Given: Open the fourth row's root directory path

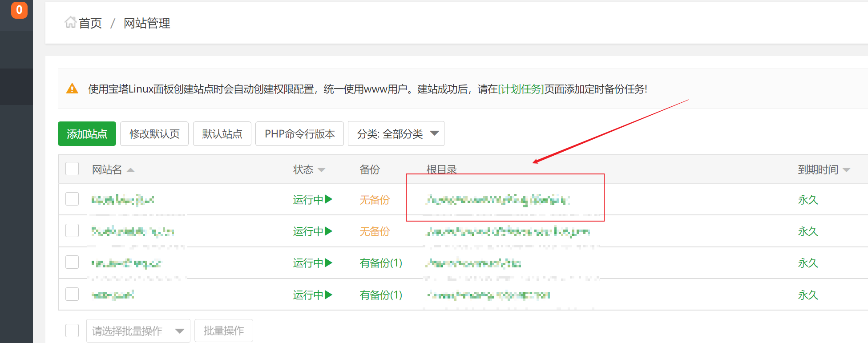Looking at the screenshot, I should pyautogui.click(x=488, y=295).
